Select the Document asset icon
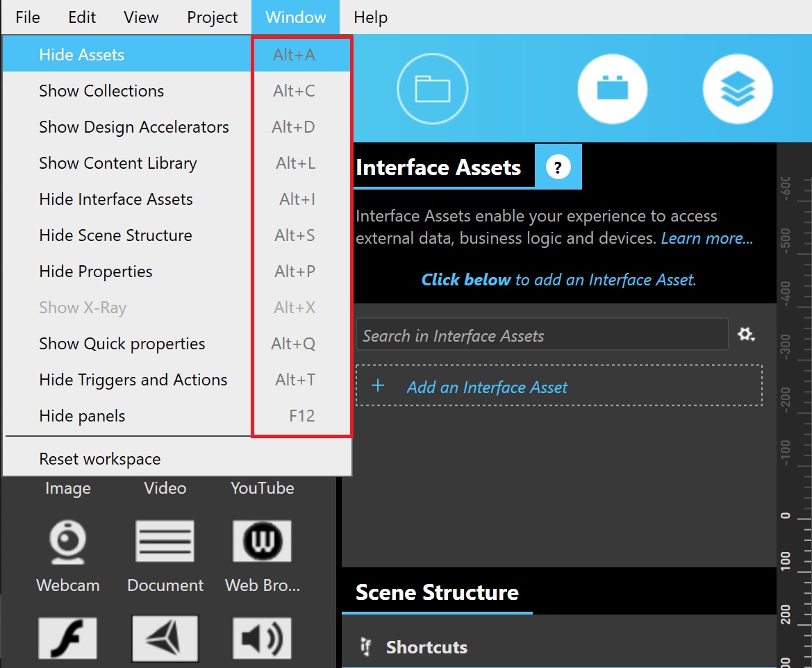Image resolution: width=812 pixels, height=668 pixels. tap(165, 541)
